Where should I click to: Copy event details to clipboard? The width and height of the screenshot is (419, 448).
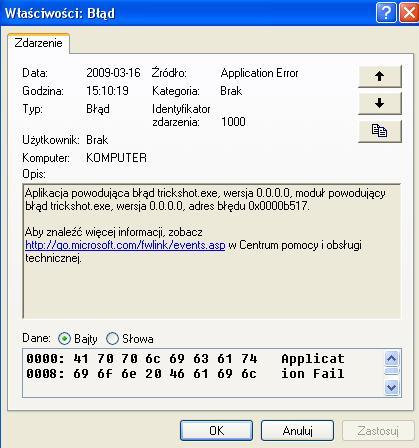tap(380, 131)
